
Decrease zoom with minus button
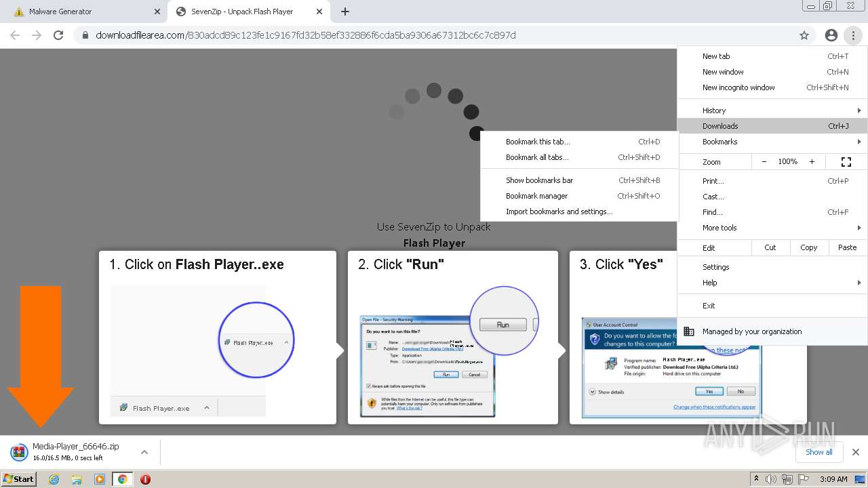(x=764, y=162)
